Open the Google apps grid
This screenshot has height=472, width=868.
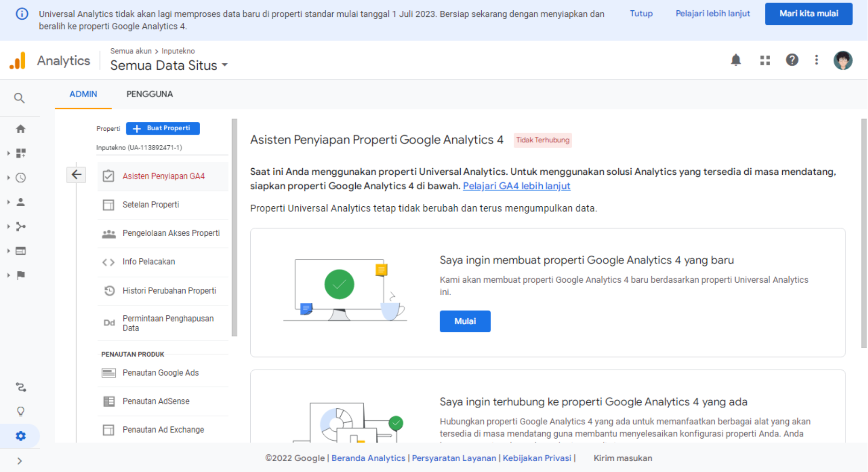click(765, 60)
